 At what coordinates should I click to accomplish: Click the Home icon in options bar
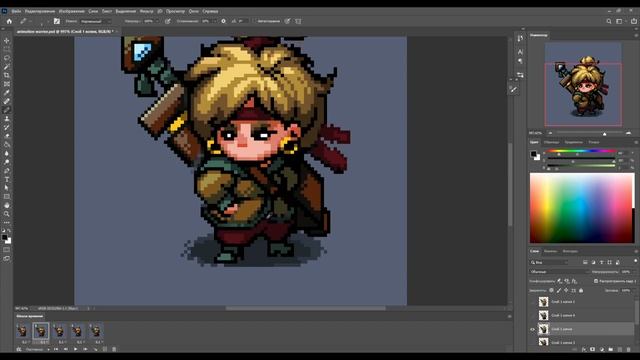[x=9, y=21]
